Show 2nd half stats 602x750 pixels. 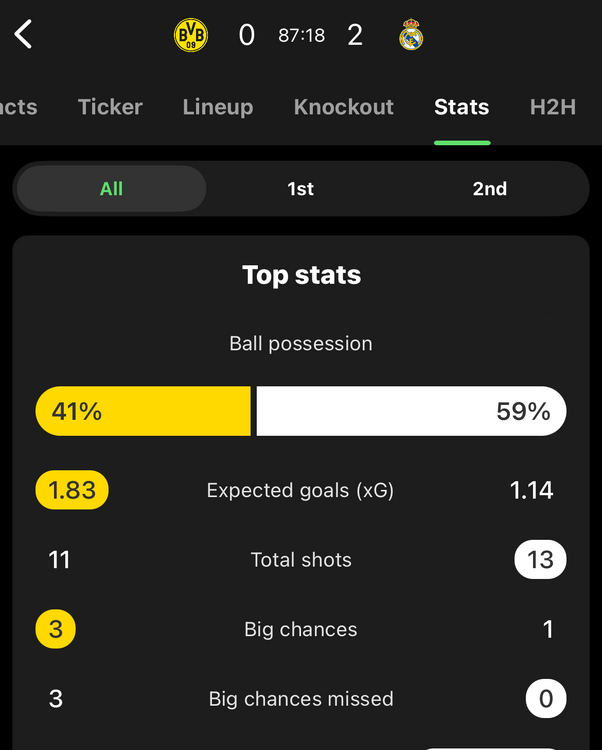[x=490, y=189]
